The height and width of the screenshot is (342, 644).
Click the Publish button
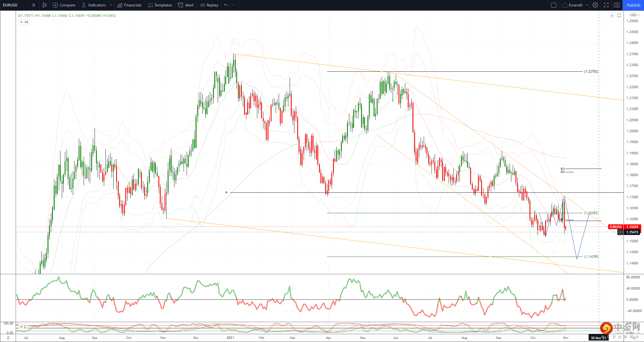tap(633, 5)
